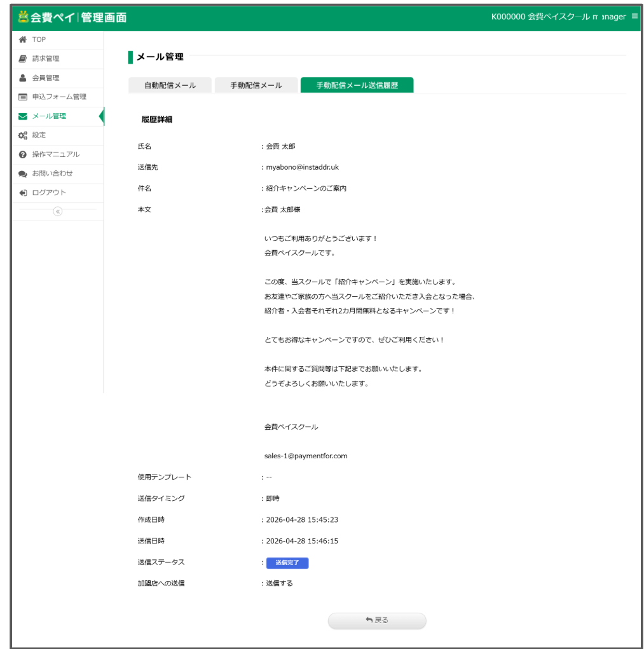This screenshot has height=649, width=644.
Task: Open the hamburger menu in the header
Action: (x=634, y=17)
